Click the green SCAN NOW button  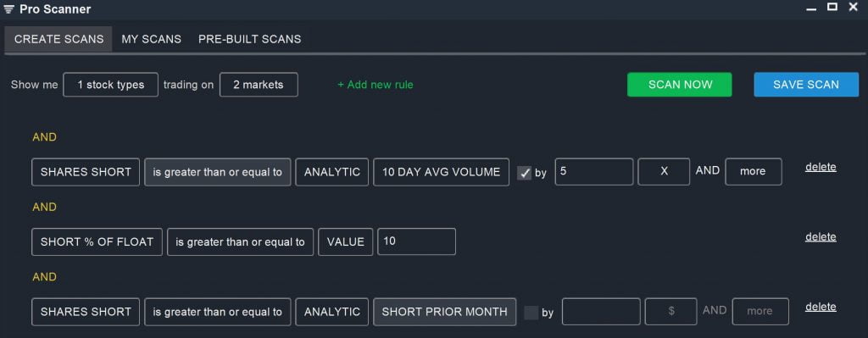[x=680, y=85]
